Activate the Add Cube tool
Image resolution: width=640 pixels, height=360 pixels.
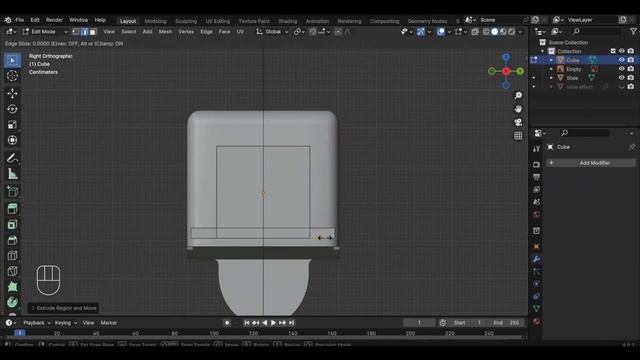(12, 191)
